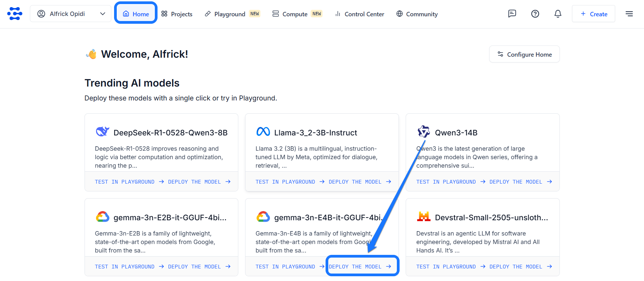Image resolution: width=644 pixels, height=281 pixels.
Task: Open the Alfrick Opidi account dropdown
Action: pos(71,14)
